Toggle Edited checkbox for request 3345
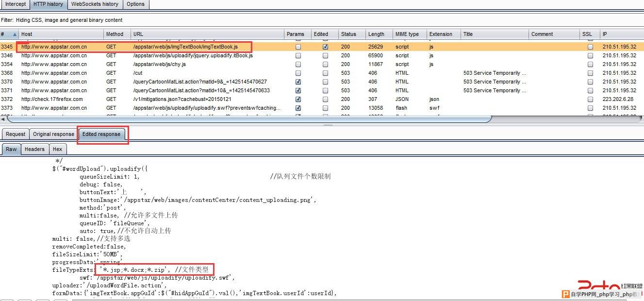This screenshot has height=301, width=644. pyautogui.click(x=325, y=47)
